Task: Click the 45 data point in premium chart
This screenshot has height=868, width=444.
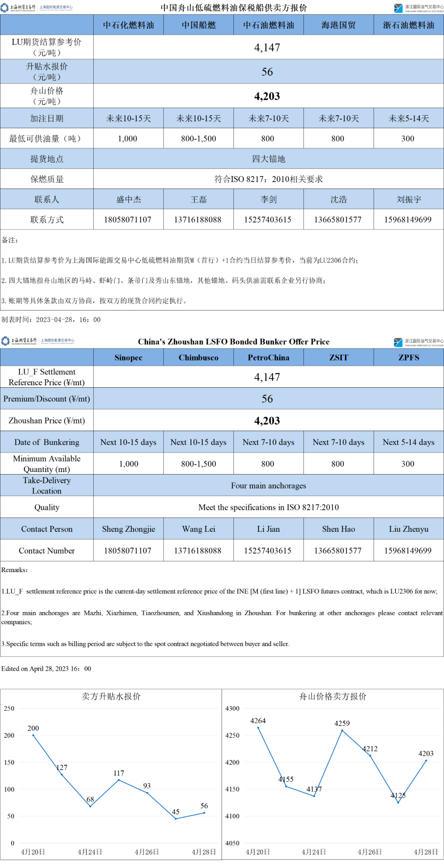Action: (x=176, y=819)
